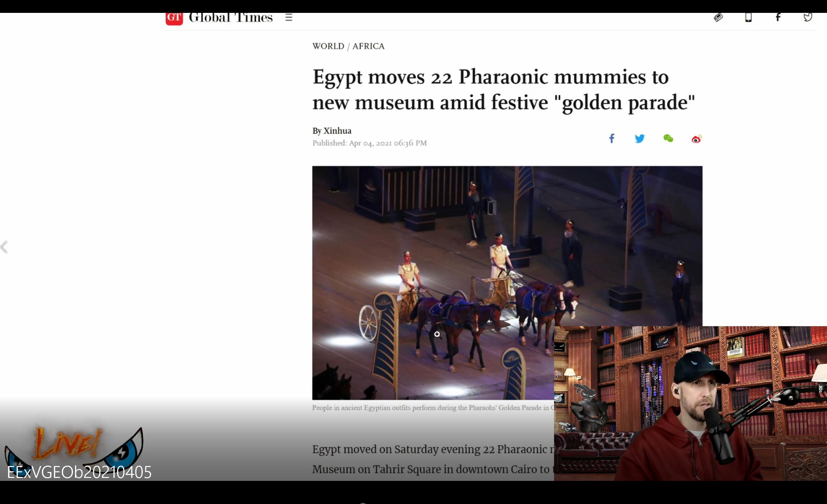Image resolution: width=827 pixels, height=504 pixels.
Task: Open the newspaper e-paper icon in header
Action: click(x=718, y=18)
